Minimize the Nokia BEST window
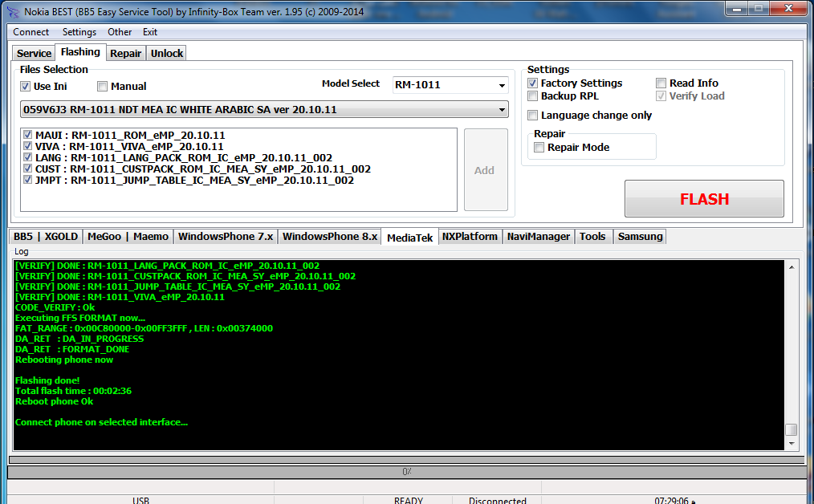The width and height of the screenshot is (814, 504). (739, 8)
